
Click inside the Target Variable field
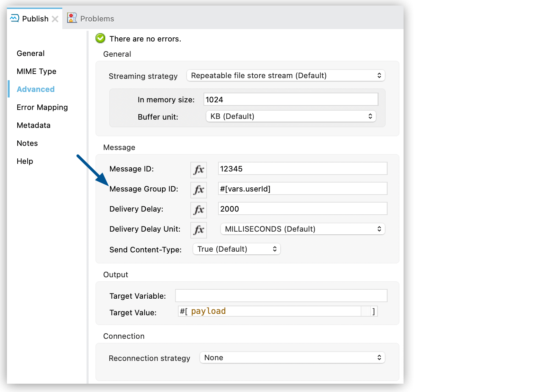pos(281,296)
